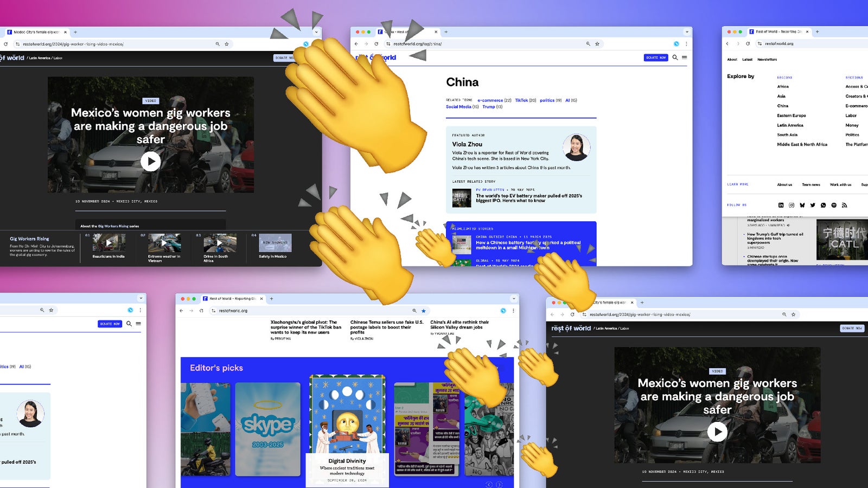
Task: Open the tab search chevron in the bottom-left window
Action: (141, 298)
